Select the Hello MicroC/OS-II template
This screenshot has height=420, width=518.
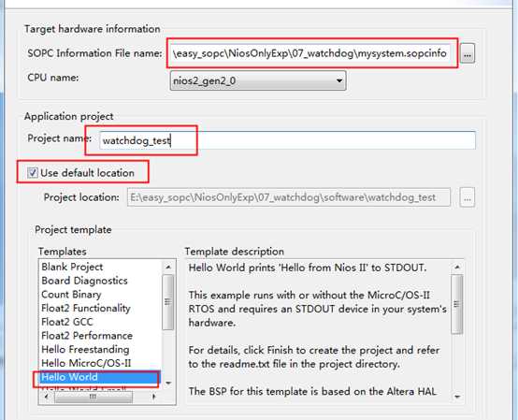(100, 363)
